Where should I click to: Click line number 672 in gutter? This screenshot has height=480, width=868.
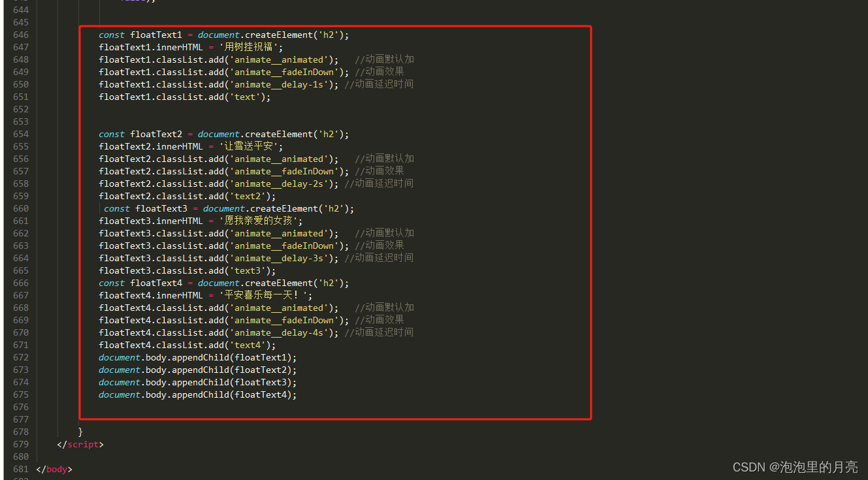[x=21, y=357]
